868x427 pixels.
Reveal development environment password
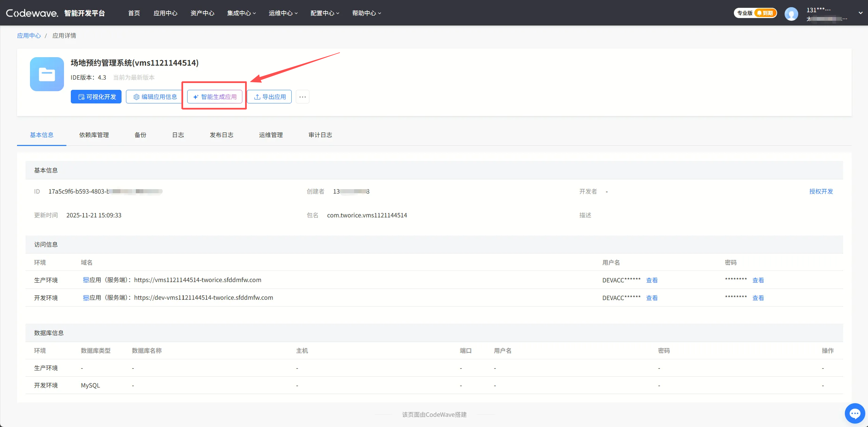point(758,298)
